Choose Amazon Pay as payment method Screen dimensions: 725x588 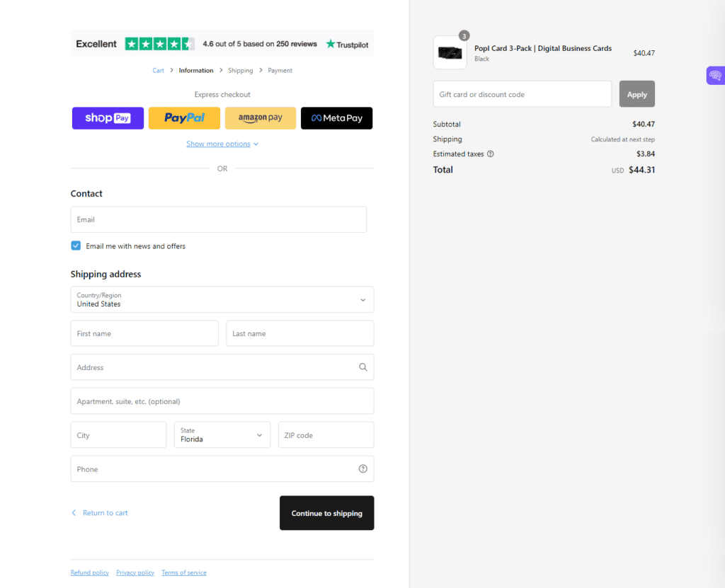(261, 118)
